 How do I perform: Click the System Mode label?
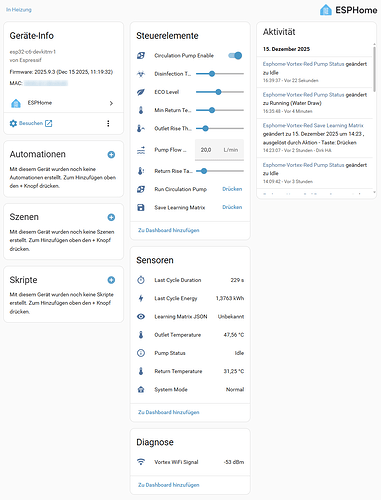point(171,389)
